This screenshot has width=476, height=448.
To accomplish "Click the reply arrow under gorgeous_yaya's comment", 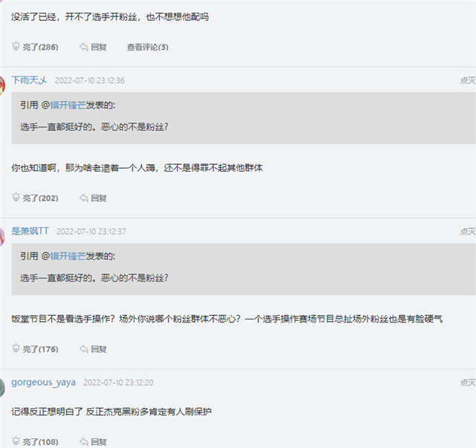I will (84, 442).
